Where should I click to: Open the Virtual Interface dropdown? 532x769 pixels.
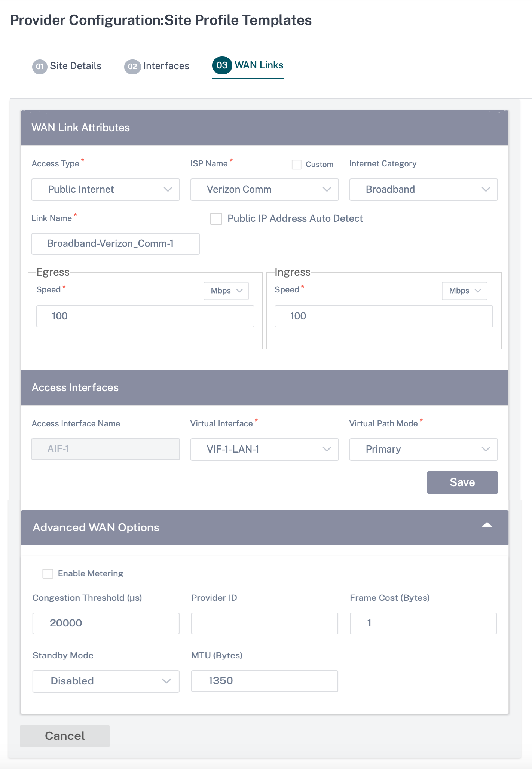(x=265, y=450)
